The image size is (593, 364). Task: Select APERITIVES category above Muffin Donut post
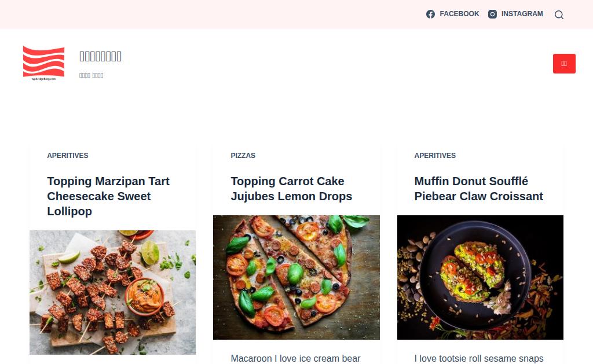[x=435, y=155]
